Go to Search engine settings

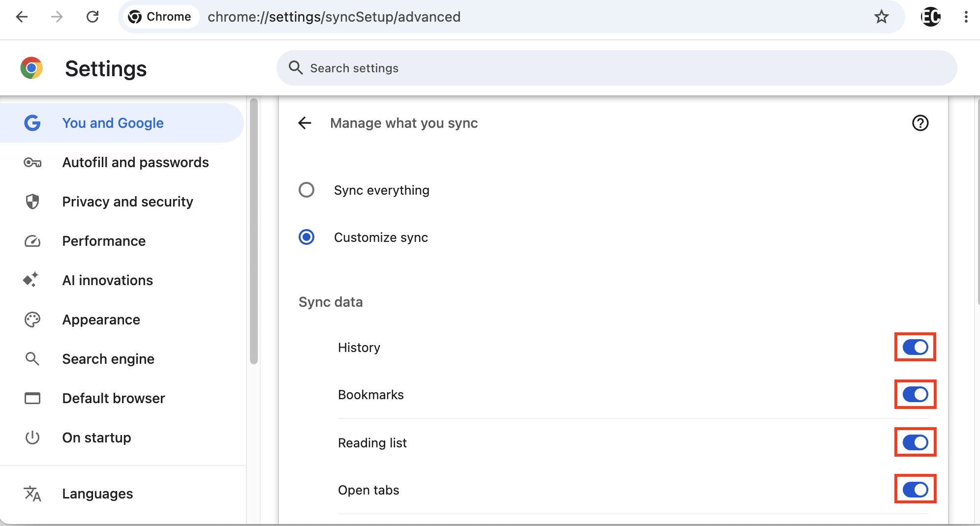pos(122,359)
